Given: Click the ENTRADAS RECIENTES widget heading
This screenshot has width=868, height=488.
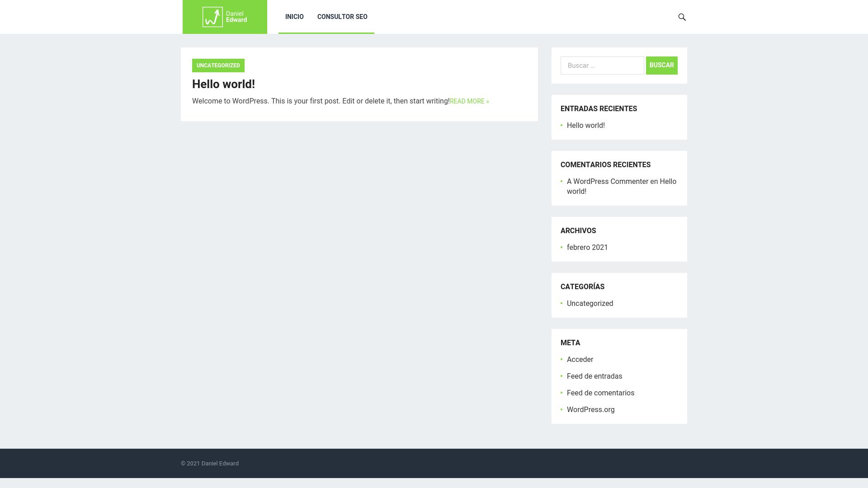Looking at the screenshot, I should pos(599,109).
